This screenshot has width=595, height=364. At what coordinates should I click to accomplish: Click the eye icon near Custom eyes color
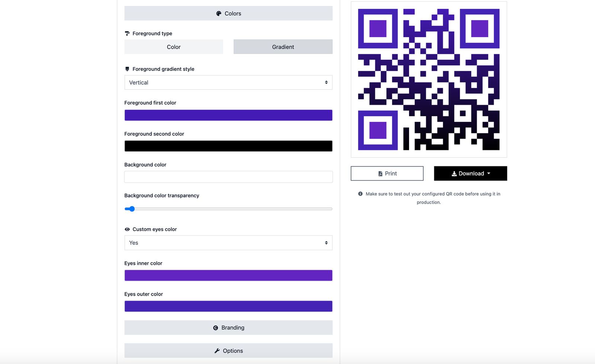(127, 229)
